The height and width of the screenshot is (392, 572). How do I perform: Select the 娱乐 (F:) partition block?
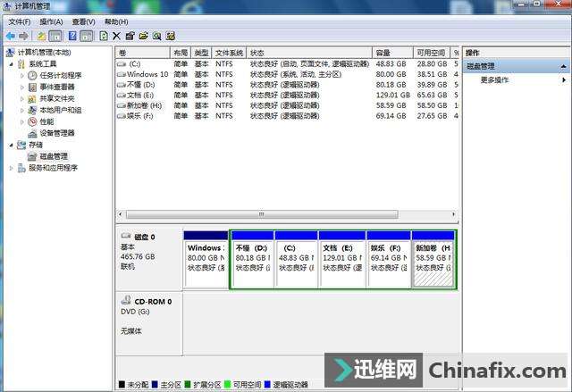389,259
